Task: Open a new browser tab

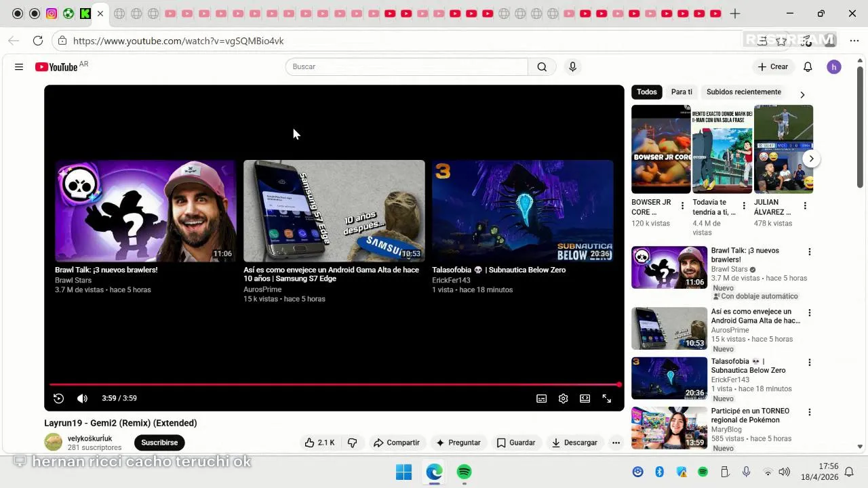Action: [735, 14]
